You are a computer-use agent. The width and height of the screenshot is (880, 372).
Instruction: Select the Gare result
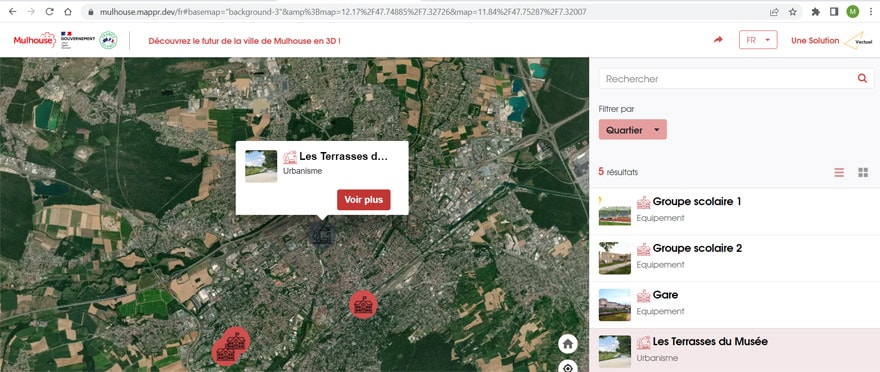point(735,305)
